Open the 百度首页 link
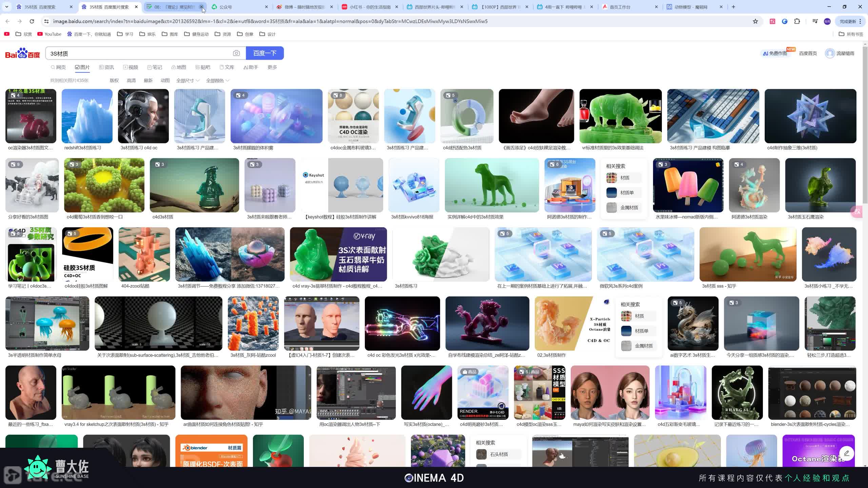Screen dimensions: 868x488 click(x=808, y=53)
